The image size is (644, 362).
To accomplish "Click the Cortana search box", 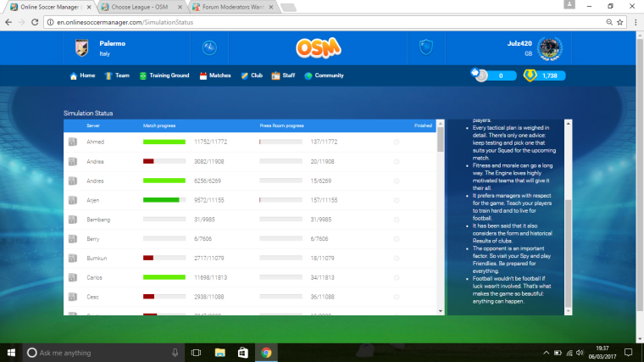I will tap(103, 353).
